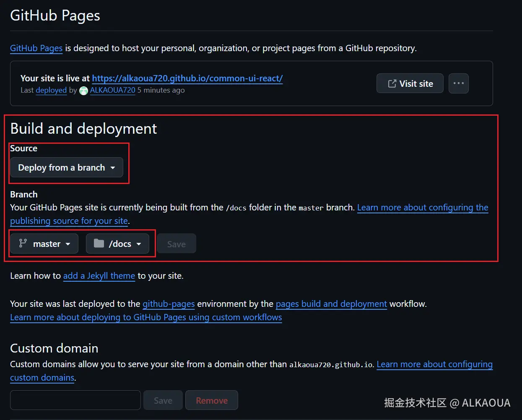
Task: Open Learn more about configuring the publishing source
Action: point(423,207)
